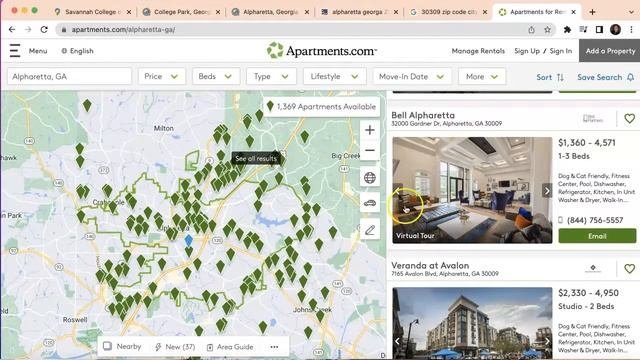Open the Area Guide
Screen dimensions: 640x360
230,347
